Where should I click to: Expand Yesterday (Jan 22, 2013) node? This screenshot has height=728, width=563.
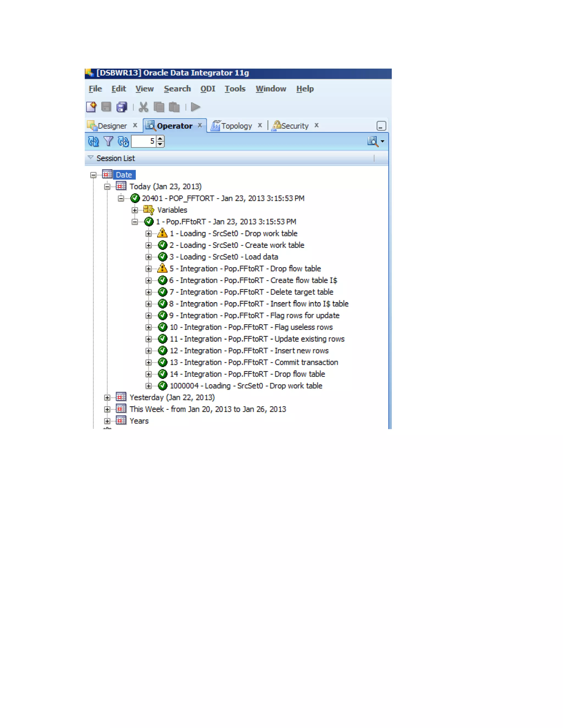tap(107, 398)
